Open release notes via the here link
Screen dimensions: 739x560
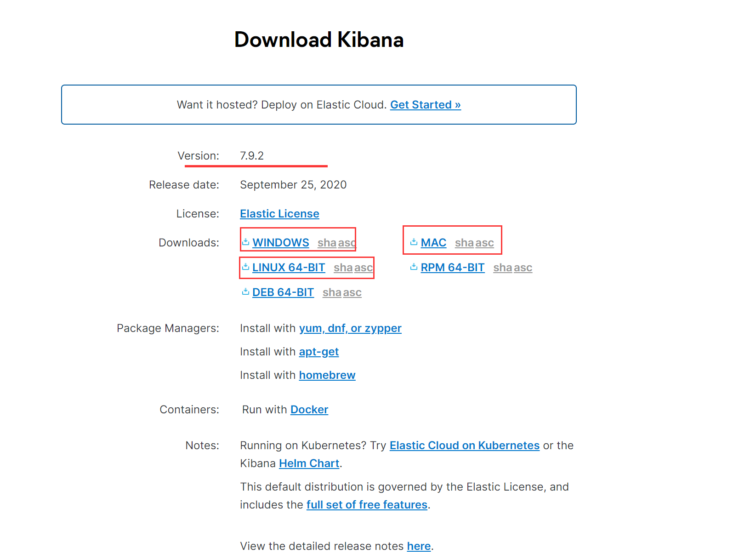[x=419, y=546]
